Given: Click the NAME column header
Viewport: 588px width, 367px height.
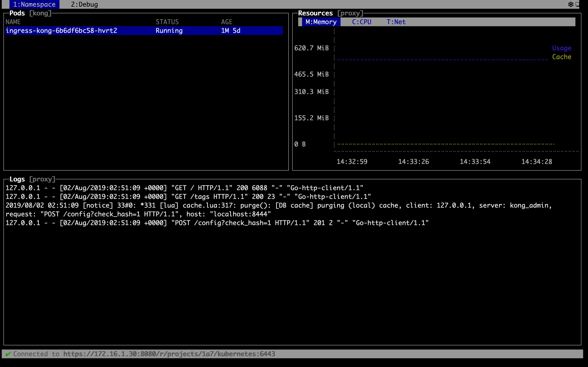Looking at the screenshot, I should click(13, 22).
